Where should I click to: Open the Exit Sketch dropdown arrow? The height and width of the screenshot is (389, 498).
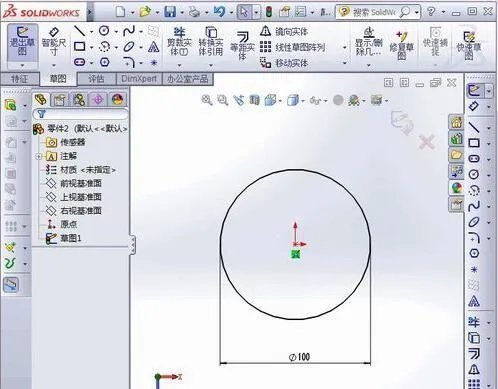click(x=22, y=65)
